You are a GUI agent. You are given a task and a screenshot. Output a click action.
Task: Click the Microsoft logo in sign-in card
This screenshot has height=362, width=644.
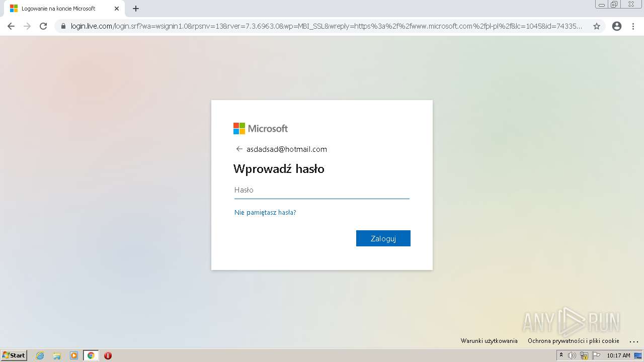click(x=261, y=129)
